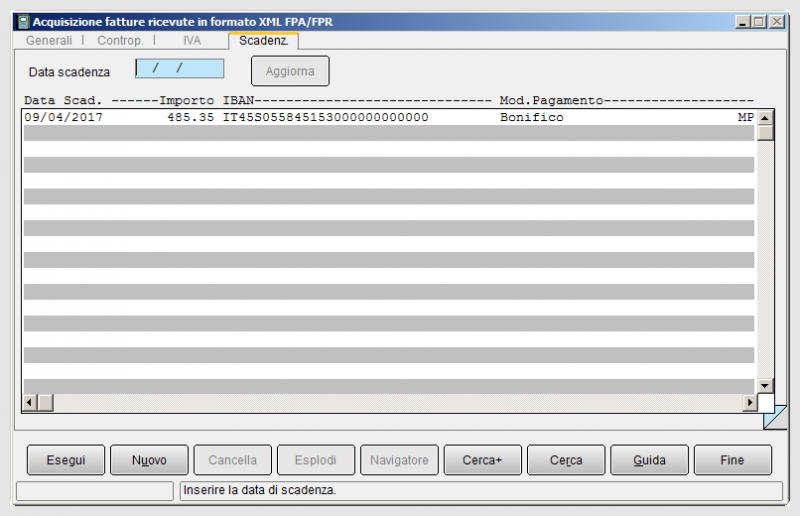Click the Cancella button

click(232, 460)
